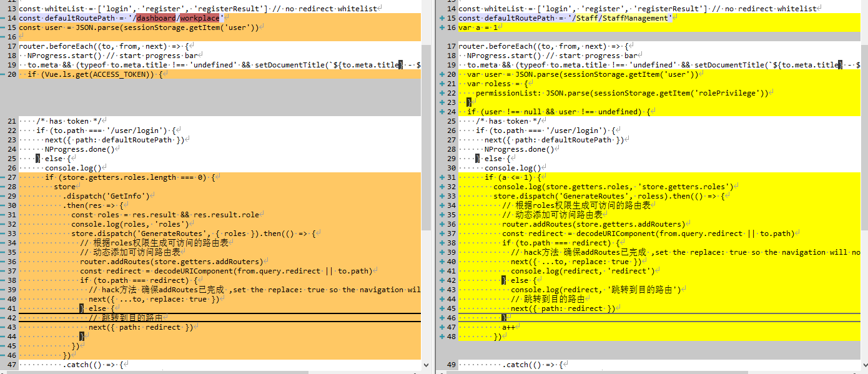Click 'var roless = {' line in right pane
Viewport: 868px width, 374px height.
498,84
